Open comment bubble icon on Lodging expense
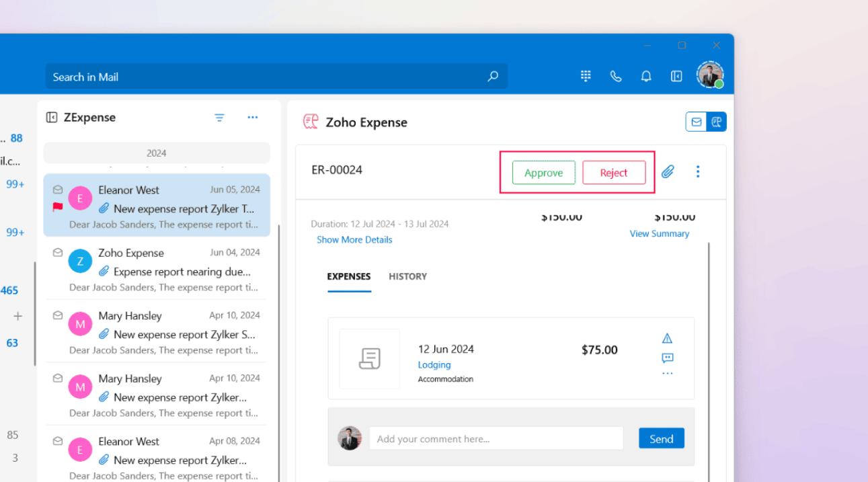The height and width of the screenshot is (482, 868). 667,358
